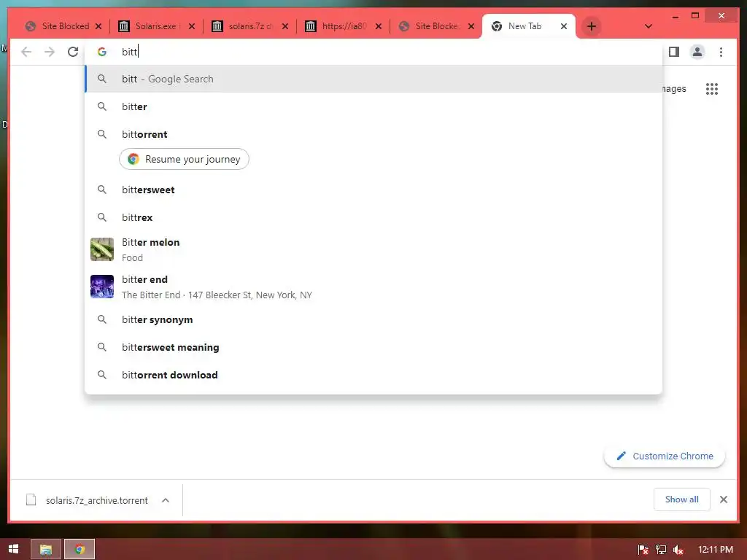This screenshot has height=560, width=747.
Task: Click the Customize Chrome button
Action: (665, 456)
